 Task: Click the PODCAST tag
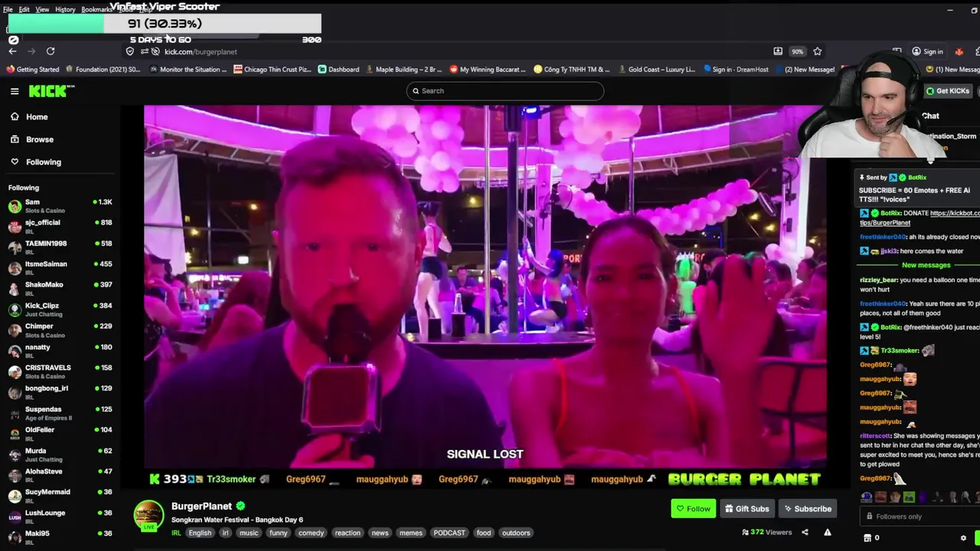point(449,533)
